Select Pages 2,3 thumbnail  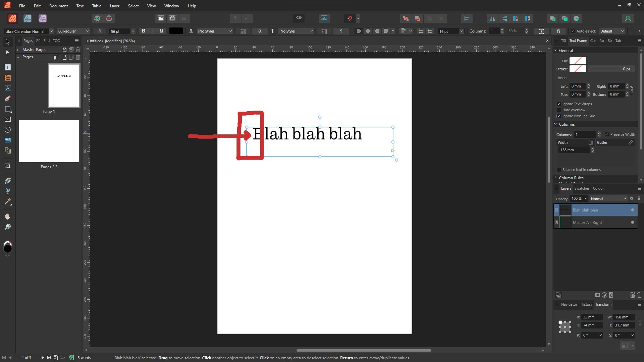pyautogui.click(x=49, y=141)
